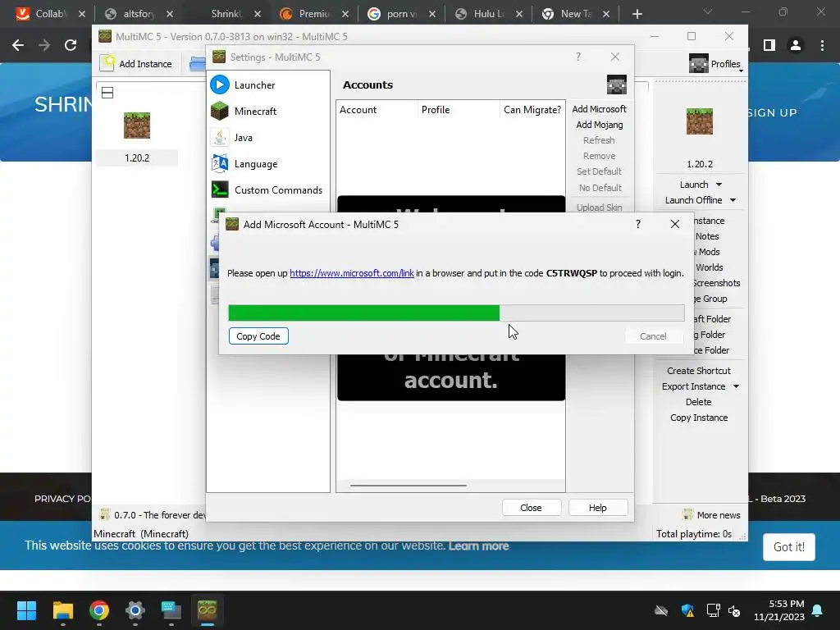Open the browser tab search chevron
Viewport: 840px width, 630px height.
(708, 11)
